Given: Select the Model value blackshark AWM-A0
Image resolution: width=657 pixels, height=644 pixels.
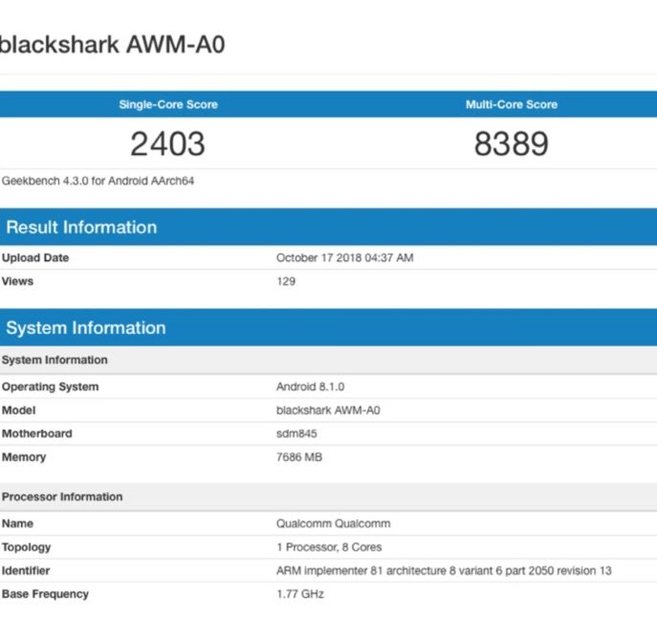Looking at the screenshot, I should click(328, 411).
